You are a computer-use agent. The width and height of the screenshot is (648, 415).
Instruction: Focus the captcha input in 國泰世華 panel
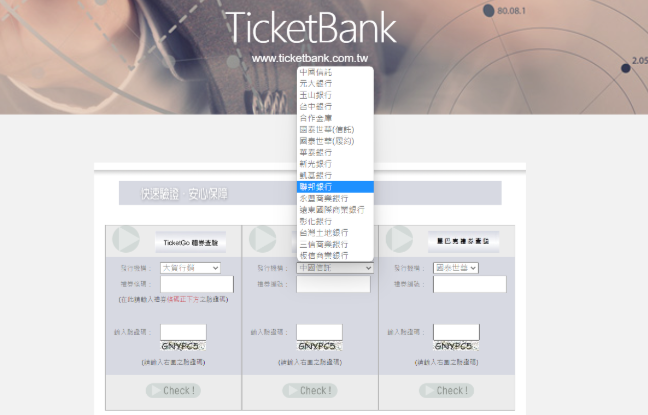point(456,332)
